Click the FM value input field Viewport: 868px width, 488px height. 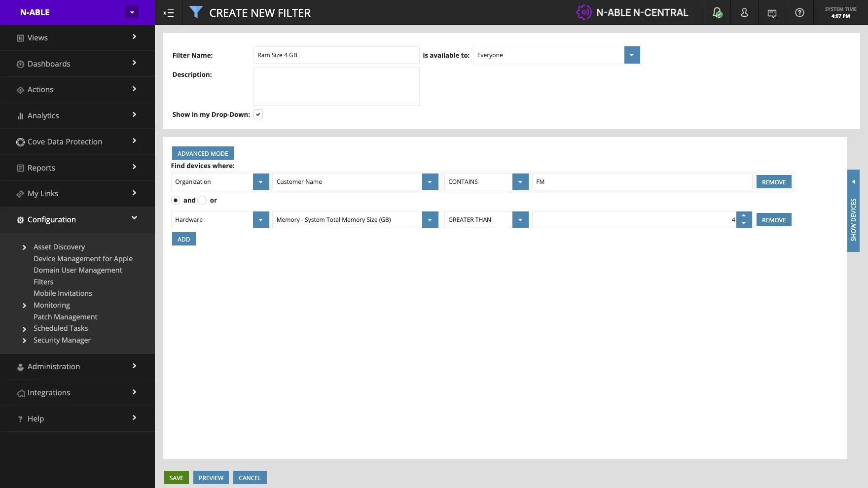(x=642, y=182)
